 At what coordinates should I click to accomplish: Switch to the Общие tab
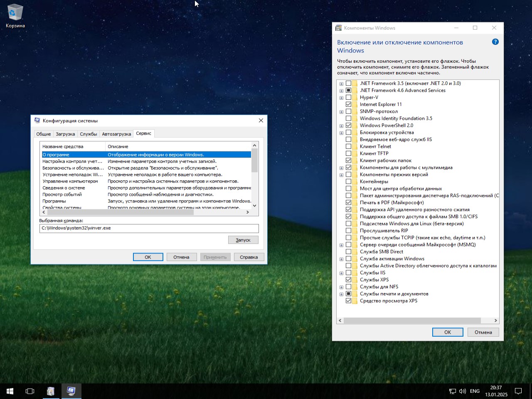[44, 134]
